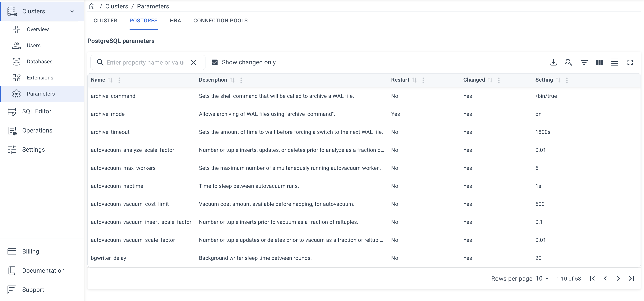
Task: Open the Description column options menu
Action: [241, 80]
